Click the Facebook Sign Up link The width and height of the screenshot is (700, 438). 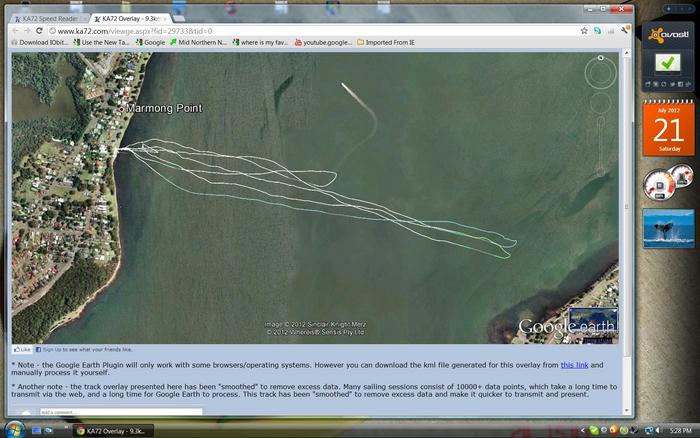click(x=49, y=350)
